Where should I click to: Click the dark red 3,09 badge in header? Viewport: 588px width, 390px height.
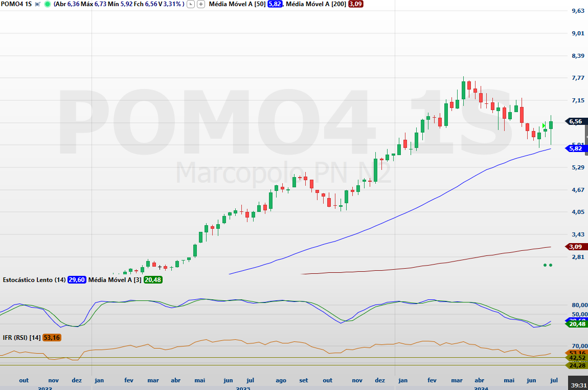(x=355, y=4)
